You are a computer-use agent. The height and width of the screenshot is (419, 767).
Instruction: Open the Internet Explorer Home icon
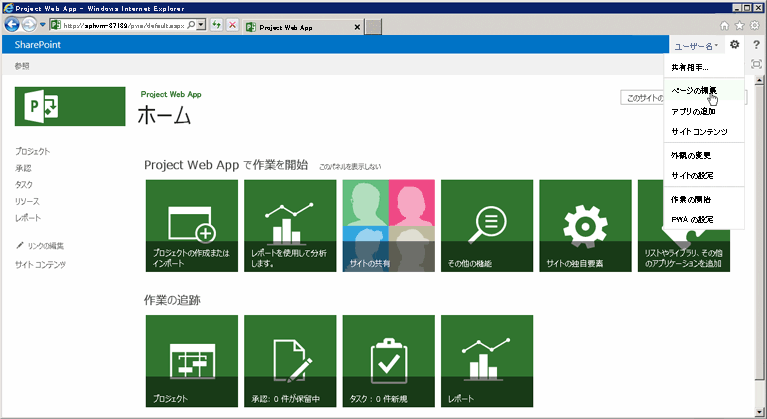[724, 25]
